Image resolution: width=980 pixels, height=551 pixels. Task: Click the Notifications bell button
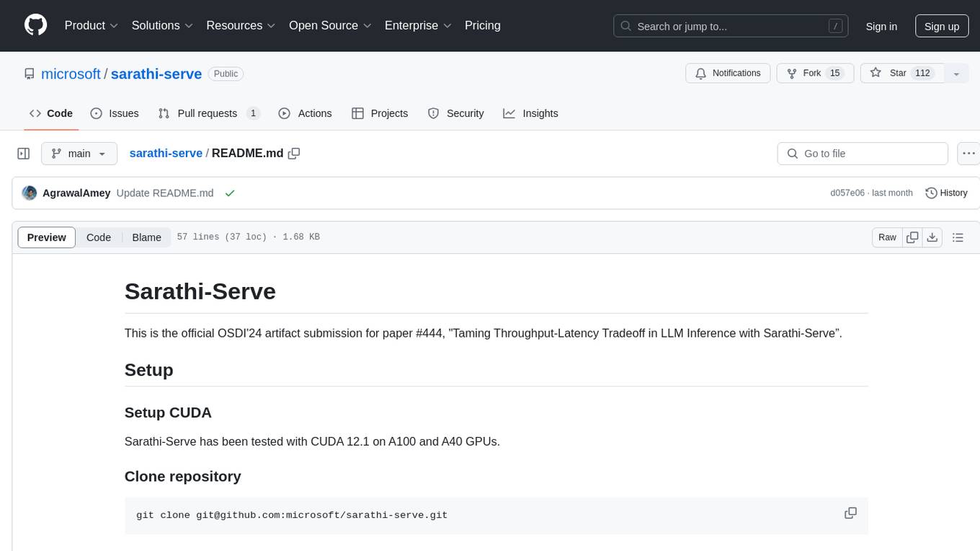pos(728,73)
